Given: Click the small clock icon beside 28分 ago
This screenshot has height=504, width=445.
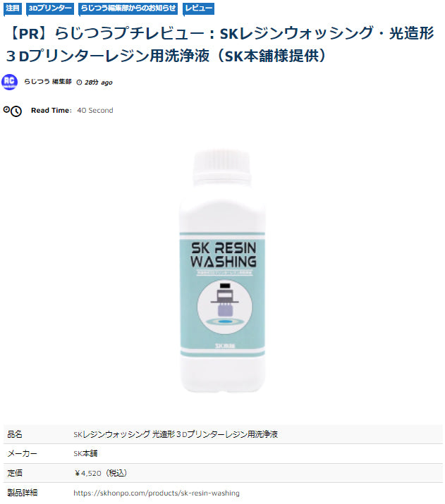Looking at the screenshot, I should tap(79, 82).
